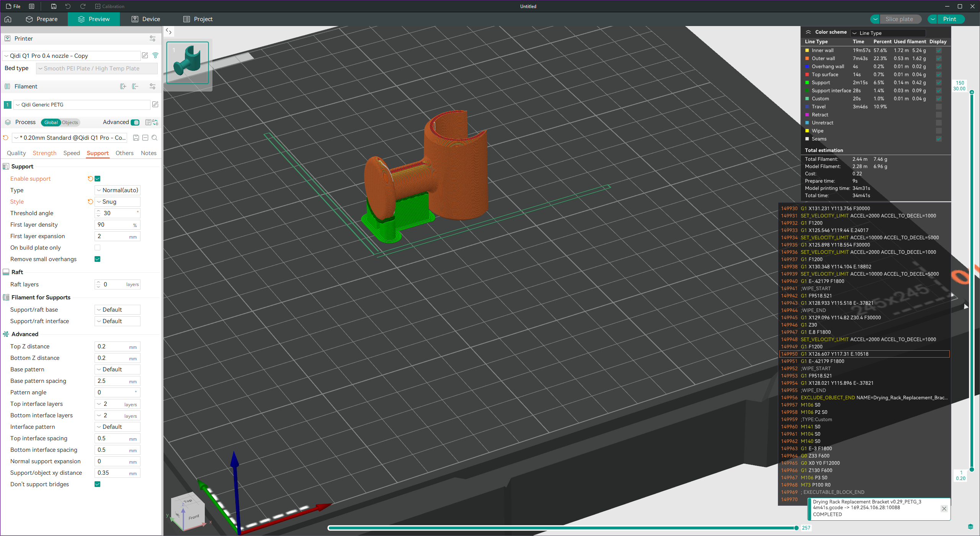Click the Slice plate button

point(900,19)
